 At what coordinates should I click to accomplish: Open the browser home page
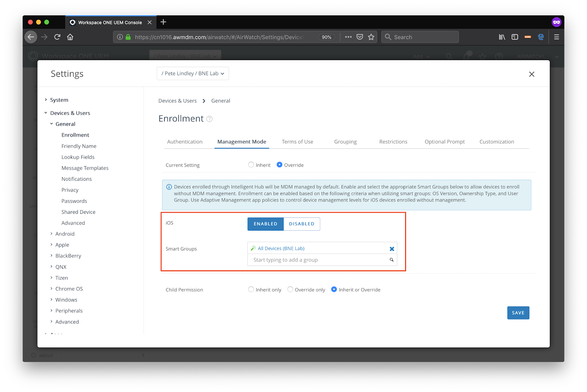(x=70, y=37)
